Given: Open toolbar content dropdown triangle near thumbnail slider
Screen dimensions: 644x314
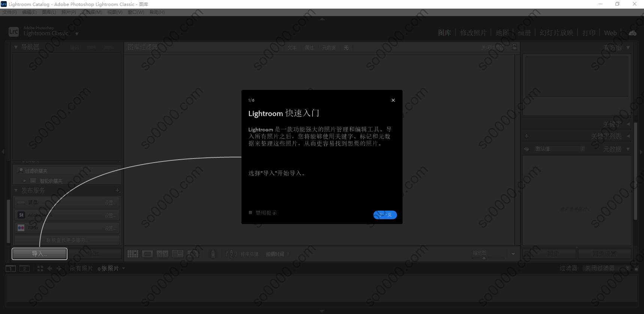Looking at the screenshot, I should pos(513,254).
